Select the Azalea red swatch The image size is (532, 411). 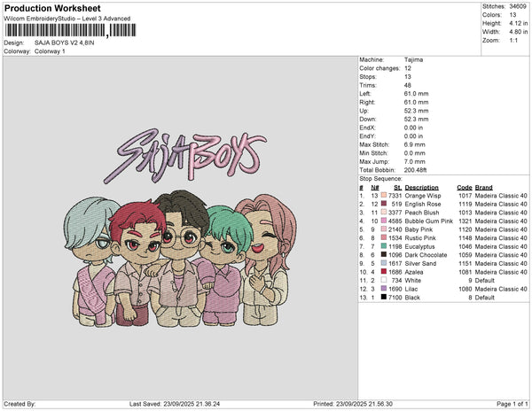point(384,271)
